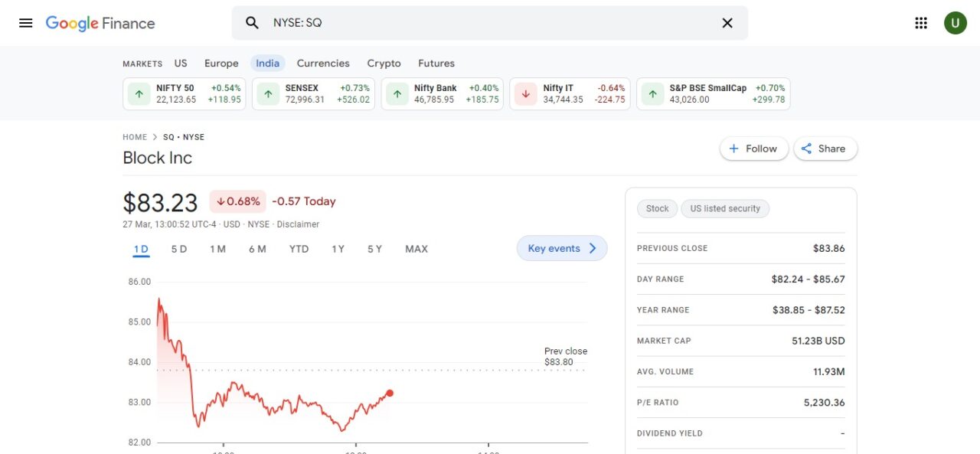Click the Nifty Bank up arrow icon
Viewport: 980px width, 454px height.
(397, 94)
